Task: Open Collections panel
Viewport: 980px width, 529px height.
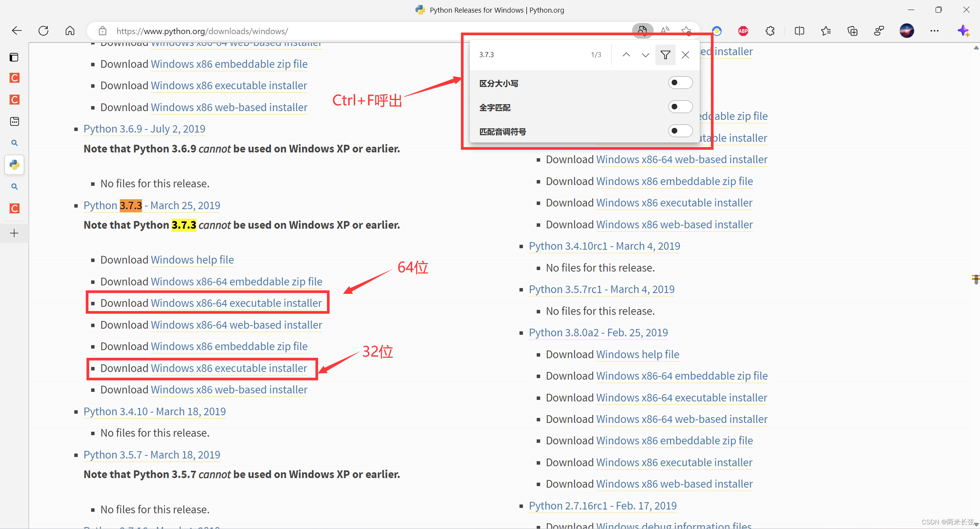Action: 853,31
